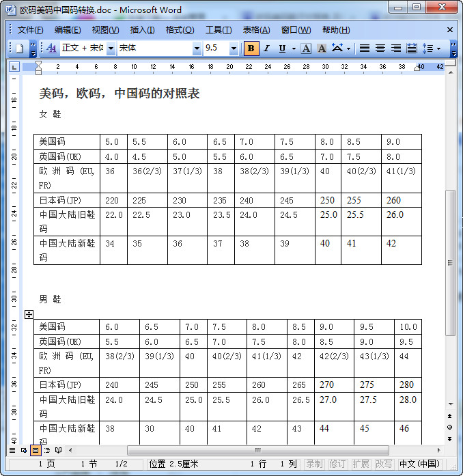Apply the Distributed alignment icon
The image size is (463, 476).
[412, 48]
